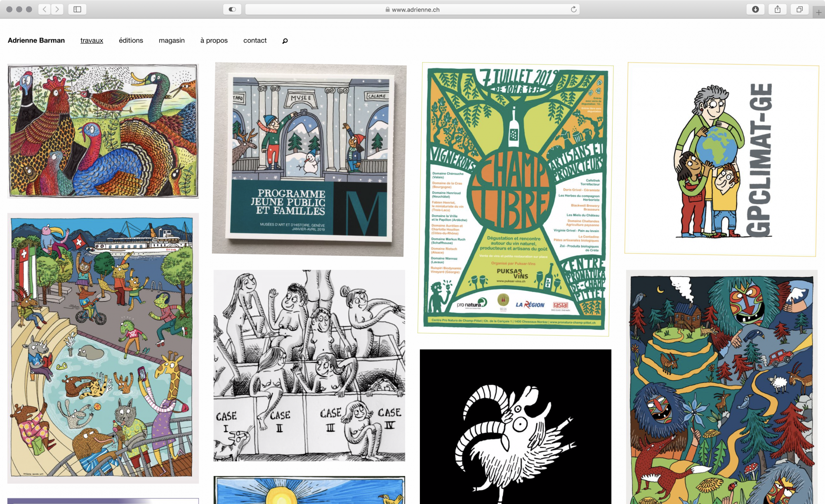The image size is (825, 504).
Task: Open the tab overview icon
Action: (x=799, y=9)
